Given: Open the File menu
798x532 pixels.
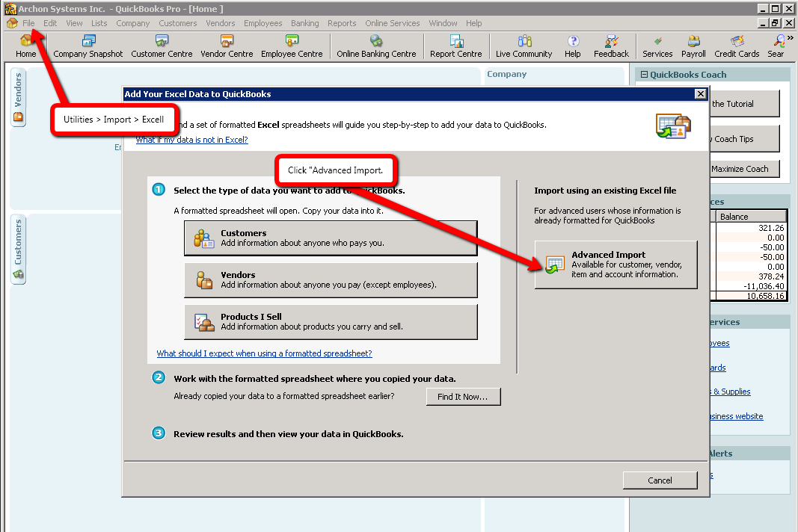Looking at the screenshot, I should click(x=28, y=23).
